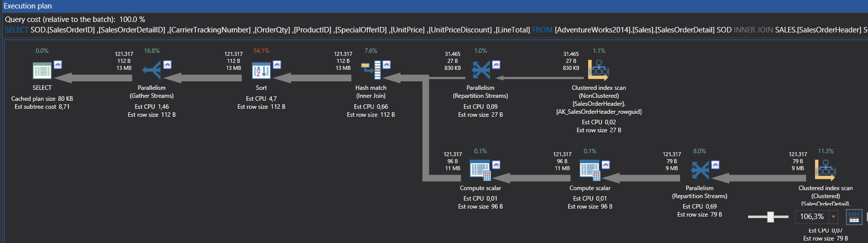Image resolution: width=868 pixels, height=243 pixels.
Task: Click the Hash match cost 7.6%
Action: (x=371, y=51)
